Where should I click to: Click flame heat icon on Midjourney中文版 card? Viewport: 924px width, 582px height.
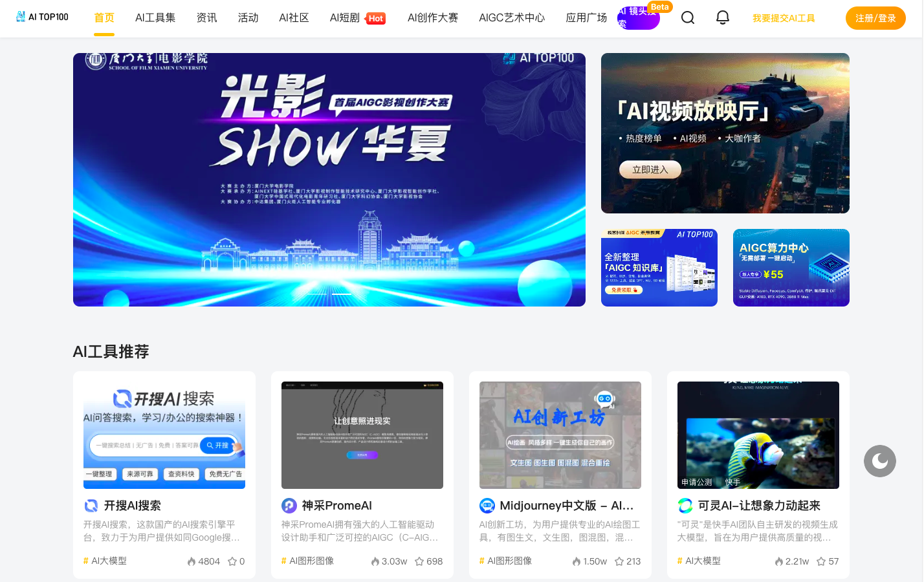point(577,561)
